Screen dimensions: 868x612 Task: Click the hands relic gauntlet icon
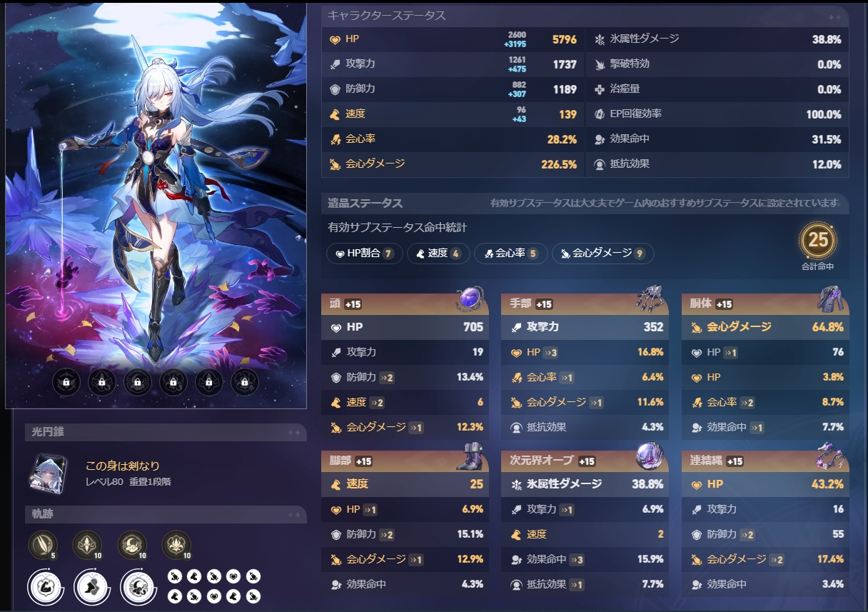coord(650,299)
